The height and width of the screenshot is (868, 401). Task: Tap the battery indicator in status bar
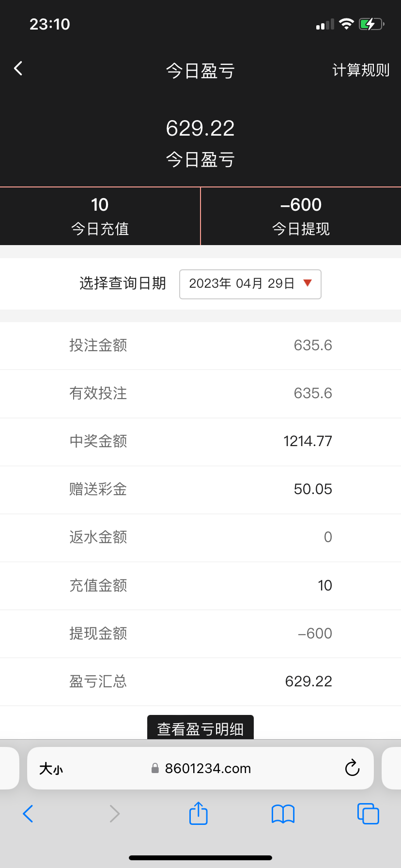coord(370,24)
